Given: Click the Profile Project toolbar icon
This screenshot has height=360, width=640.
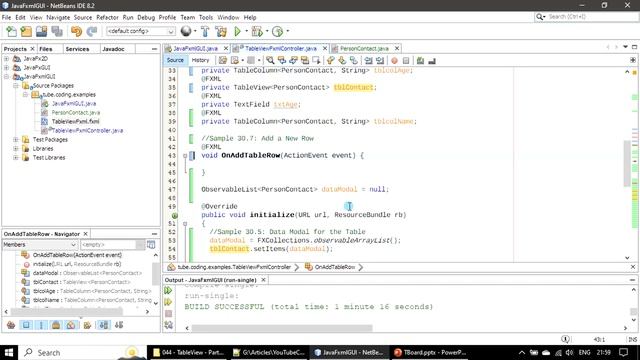Looking at the screenshot, I should (278, 31).
